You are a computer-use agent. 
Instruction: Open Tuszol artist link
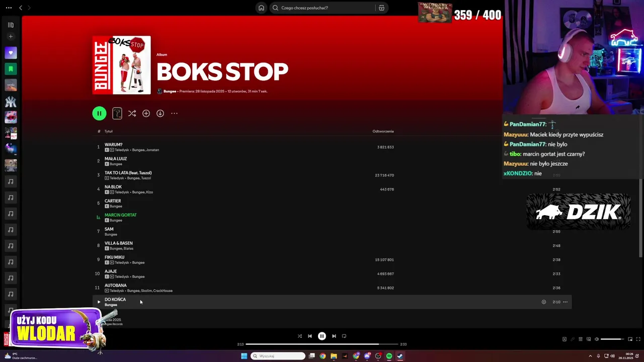pyautogui.click(x=146, y=178)
